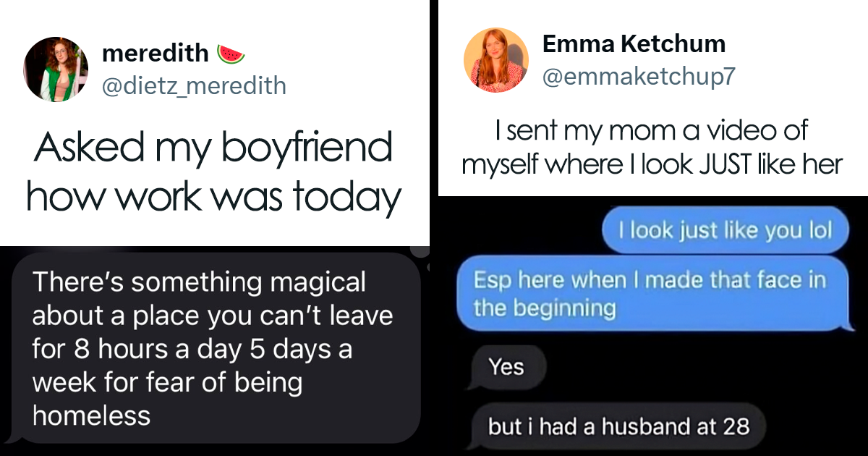Click meredith's profile picture
868x456 pixels.
(56, 69)
